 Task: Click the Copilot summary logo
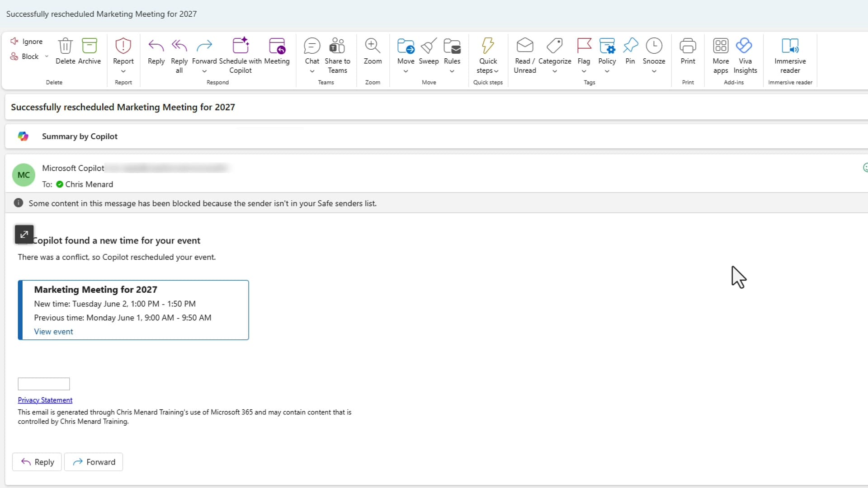coord(23,136)
